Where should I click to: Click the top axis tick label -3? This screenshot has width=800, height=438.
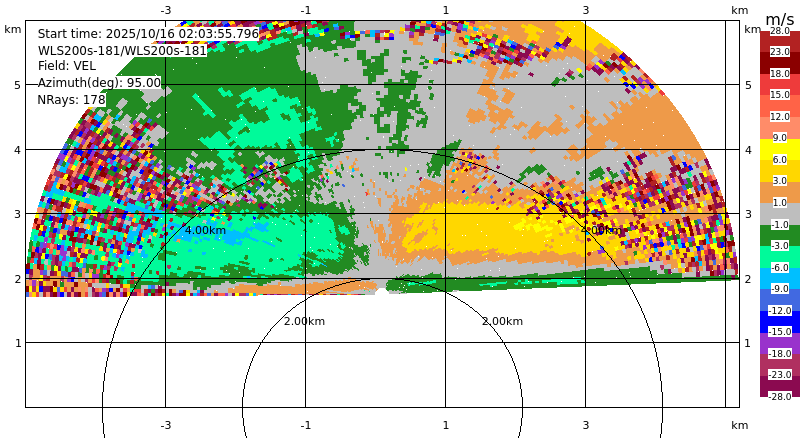165,10
